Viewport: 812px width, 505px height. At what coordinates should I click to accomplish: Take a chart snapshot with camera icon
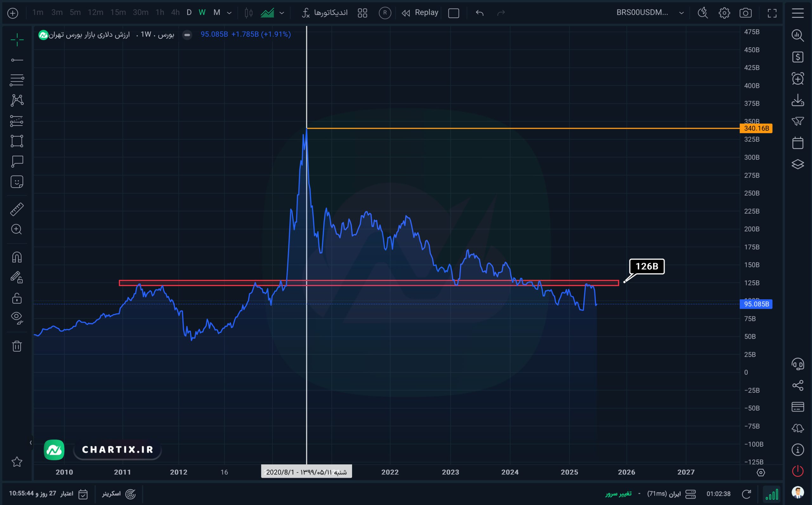[745, 13]
